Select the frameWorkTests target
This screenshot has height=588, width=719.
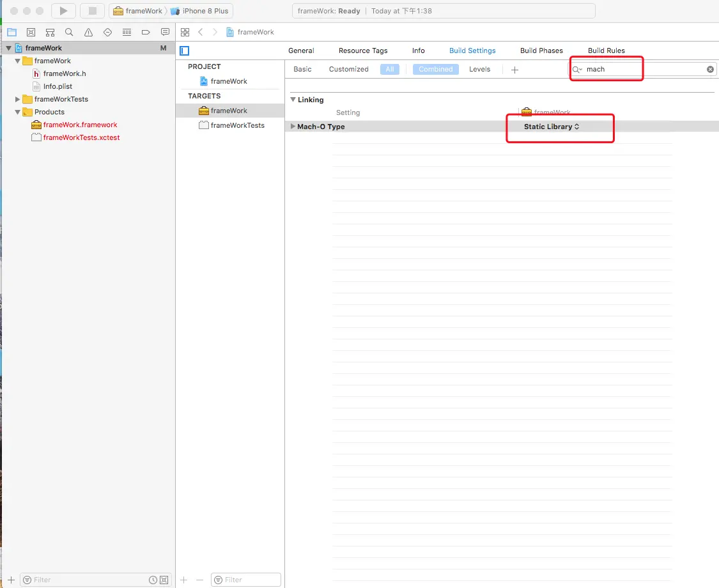[231, 125]
